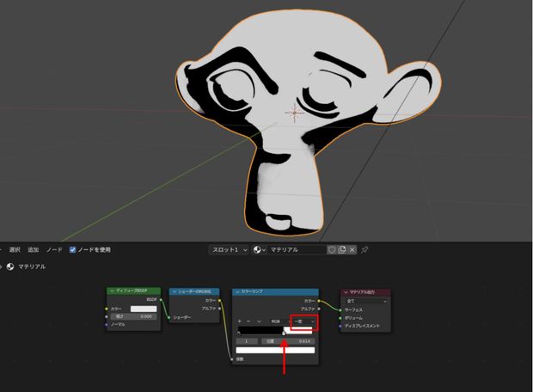Edit the マテリアル name field
Image resolution: width=533 pixels, height=392 pixels.
[x=297, y=250]
